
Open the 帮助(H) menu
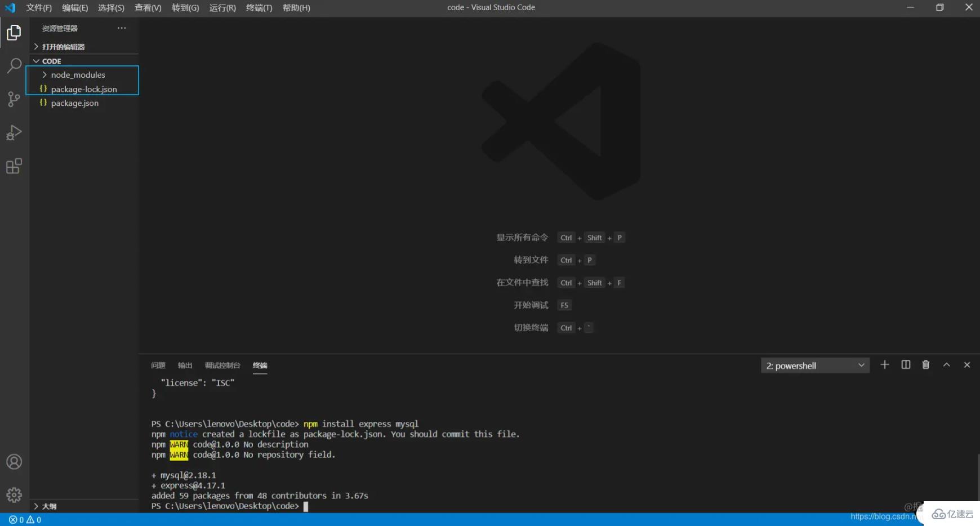[x=296, y=8]
